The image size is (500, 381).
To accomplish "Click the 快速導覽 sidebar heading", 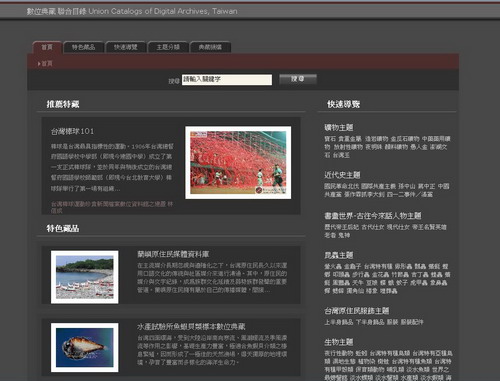I will tap(343, 104).
